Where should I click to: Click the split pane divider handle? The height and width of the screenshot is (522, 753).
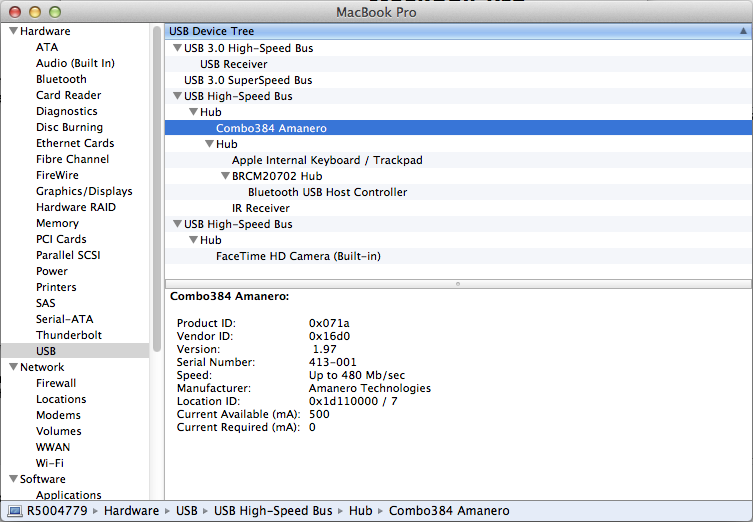pos(458,284)
